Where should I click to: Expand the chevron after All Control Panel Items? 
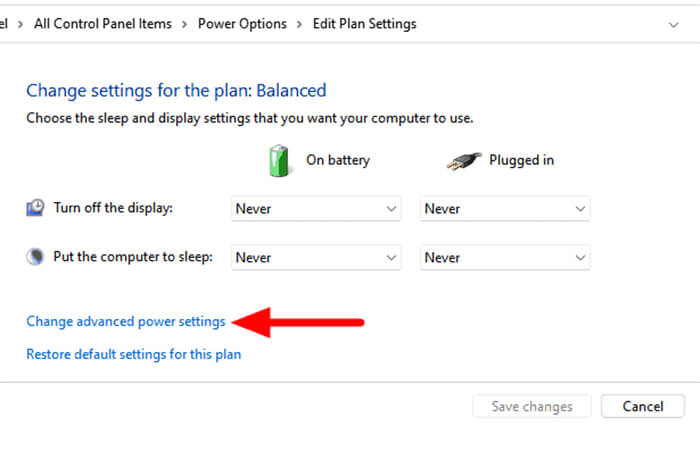coord(184,24)
